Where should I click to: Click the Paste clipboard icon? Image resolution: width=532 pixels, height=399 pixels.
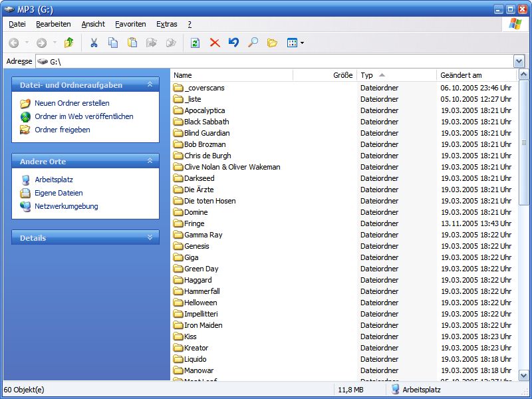coord(132,43)
